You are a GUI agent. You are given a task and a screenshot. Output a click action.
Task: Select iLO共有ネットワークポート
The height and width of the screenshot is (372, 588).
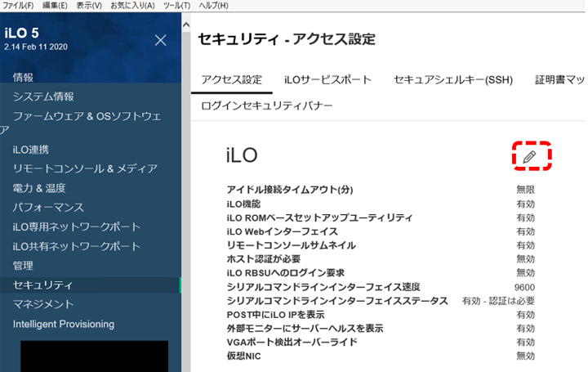pos(77,247)
